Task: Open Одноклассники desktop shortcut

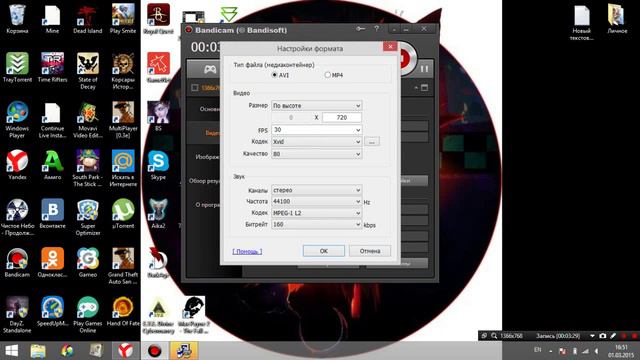Action: [x=52, y=262]
